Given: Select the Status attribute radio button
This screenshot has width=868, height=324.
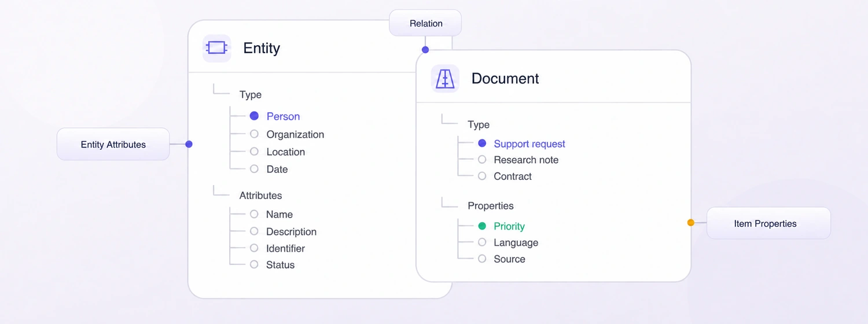Looking at the screenshot, I should click(x=254, y=264).
